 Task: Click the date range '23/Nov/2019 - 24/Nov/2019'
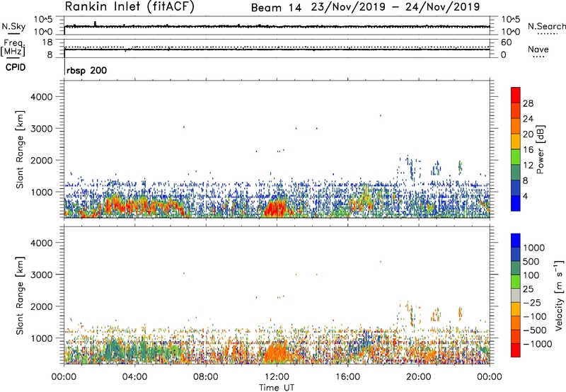[x=395, y=7]
